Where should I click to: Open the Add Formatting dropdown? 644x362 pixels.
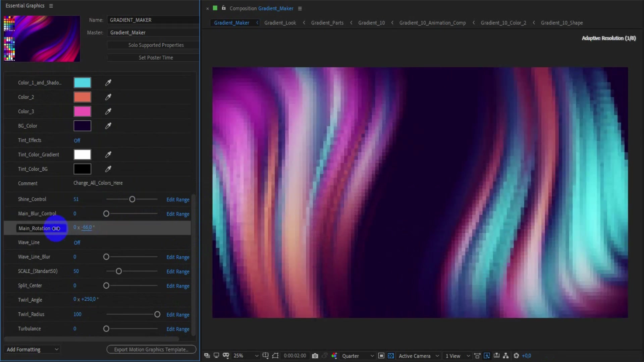[33, 349]
